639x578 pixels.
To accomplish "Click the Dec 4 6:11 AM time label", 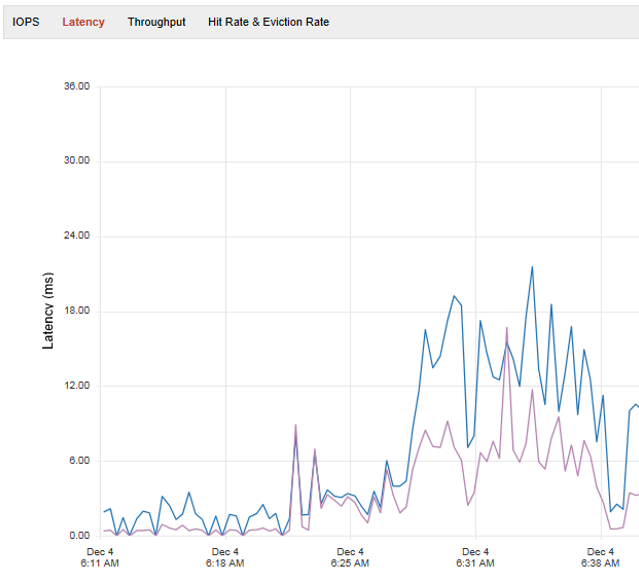I will point(100,558).
